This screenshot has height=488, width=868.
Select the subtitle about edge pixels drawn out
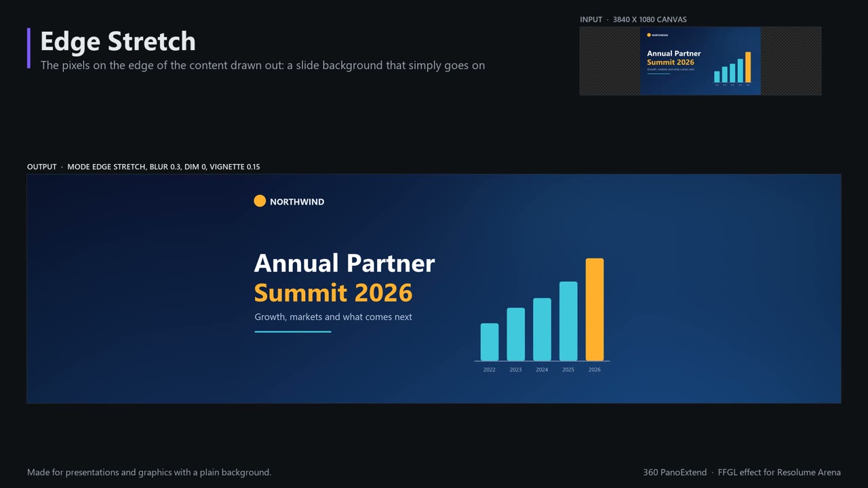coord(262,66)
